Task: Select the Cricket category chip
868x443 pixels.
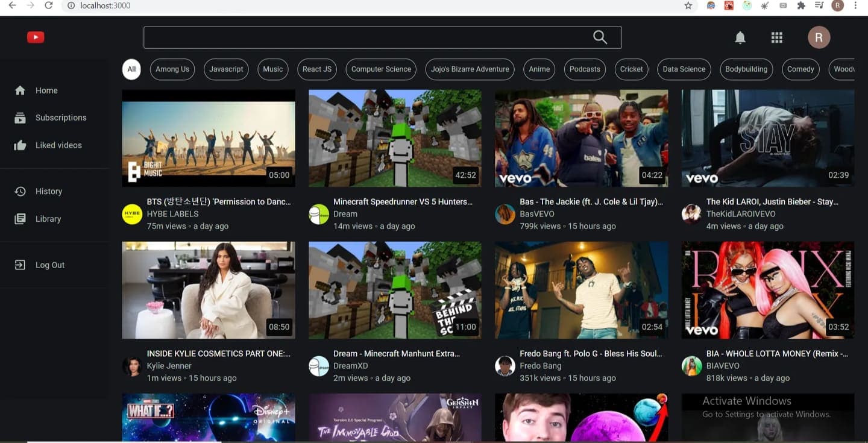Action: [632, 69]
